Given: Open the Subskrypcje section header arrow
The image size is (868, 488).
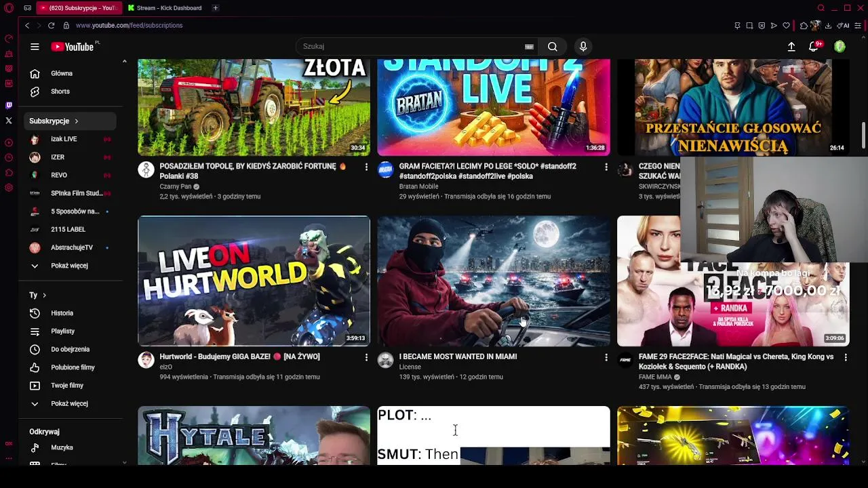Looking at the screenshot, I should (x=76, y=121).
